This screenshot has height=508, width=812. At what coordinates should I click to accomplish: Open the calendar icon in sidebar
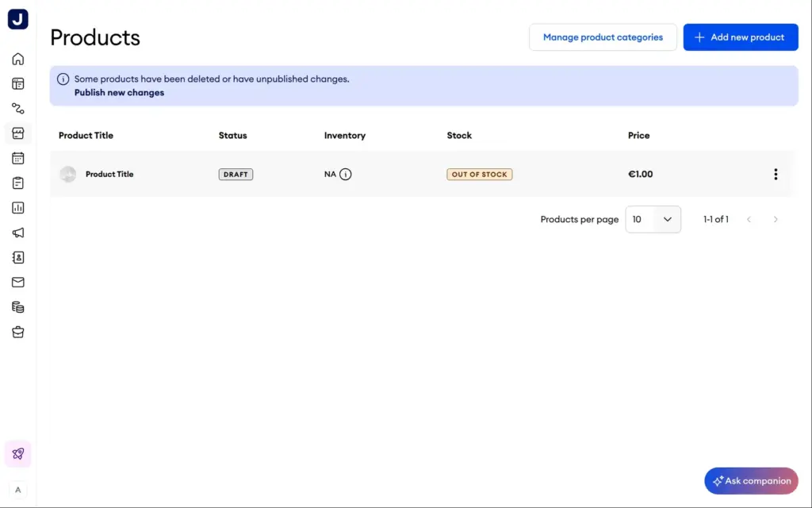18,158
